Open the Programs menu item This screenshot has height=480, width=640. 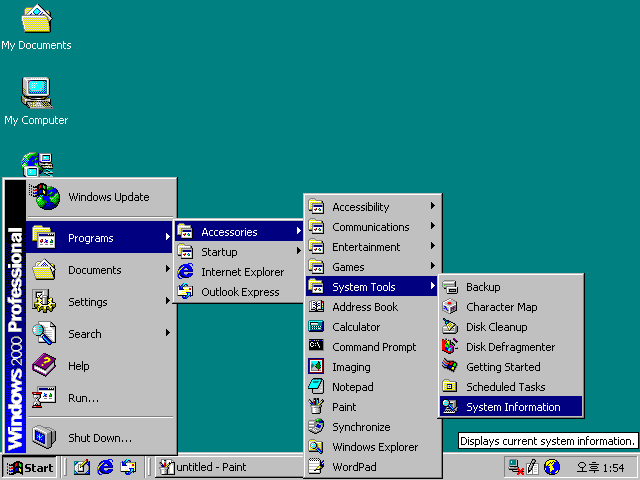click(100, 237)
